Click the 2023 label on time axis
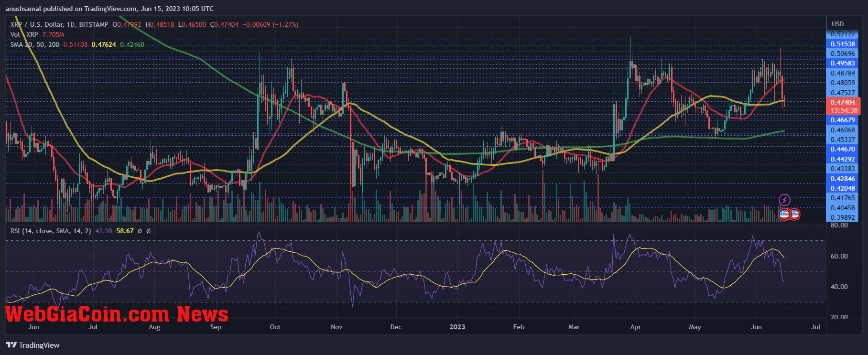The width and height of the screenshot is (868, 355). pos(457,327)
